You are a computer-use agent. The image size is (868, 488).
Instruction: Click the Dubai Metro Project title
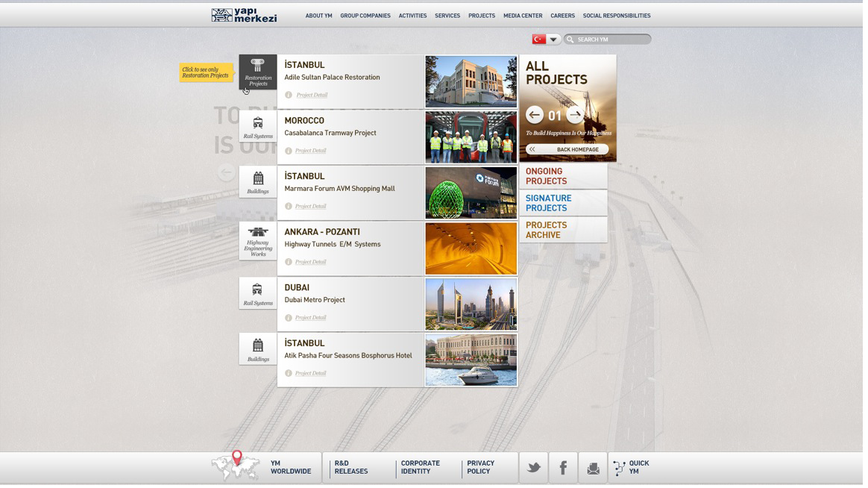tap(316, 301)
